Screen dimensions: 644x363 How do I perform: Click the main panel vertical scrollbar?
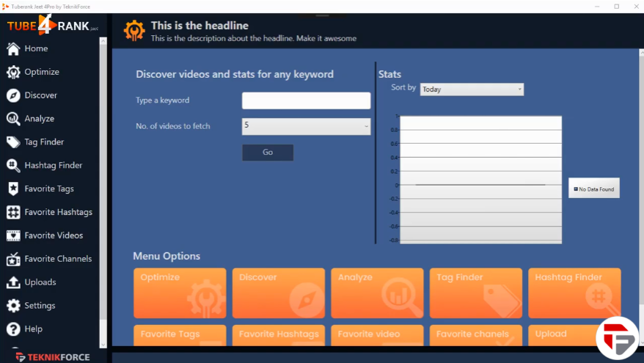tap(641, 197)
